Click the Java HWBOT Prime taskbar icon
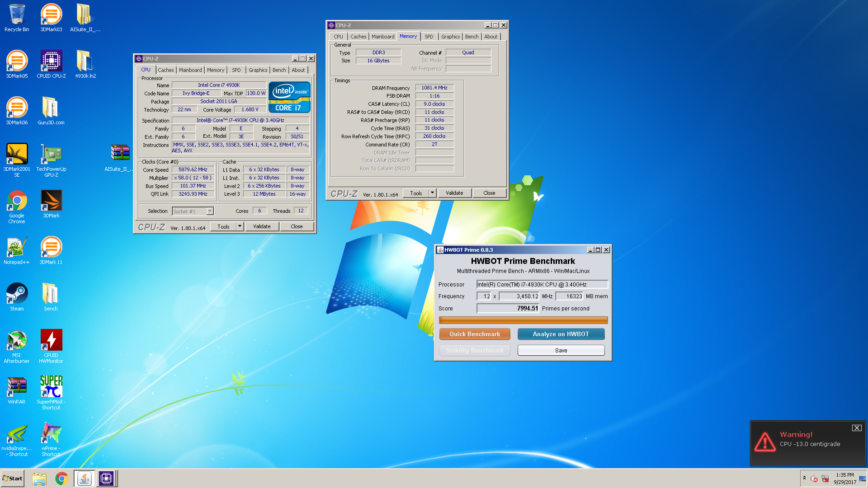Viewport: 868px width, 488px height. pos(84,479)
